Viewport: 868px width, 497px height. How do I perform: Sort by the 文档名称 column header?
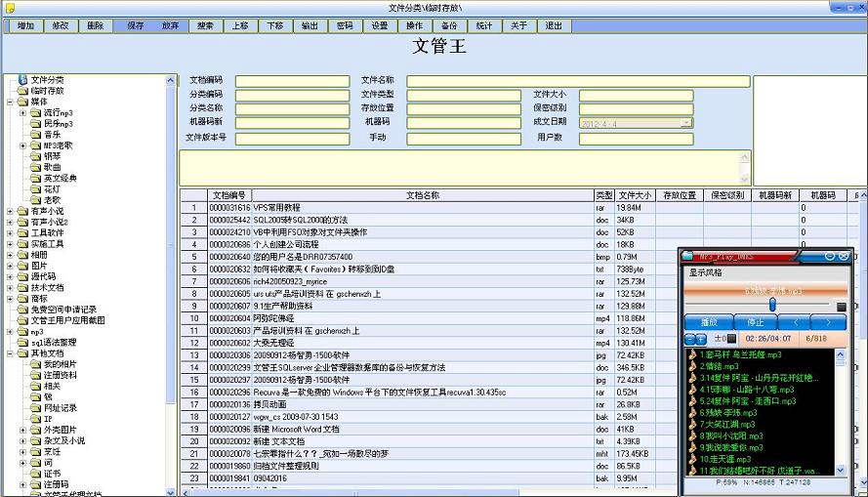point(423,195)
